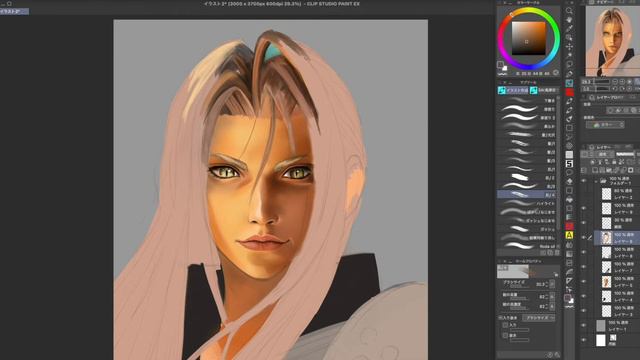The image size is (640, 360).
Task: Open the ブラシサイズ dropdown in Tool Property
Action: click(x=539, y=318)
